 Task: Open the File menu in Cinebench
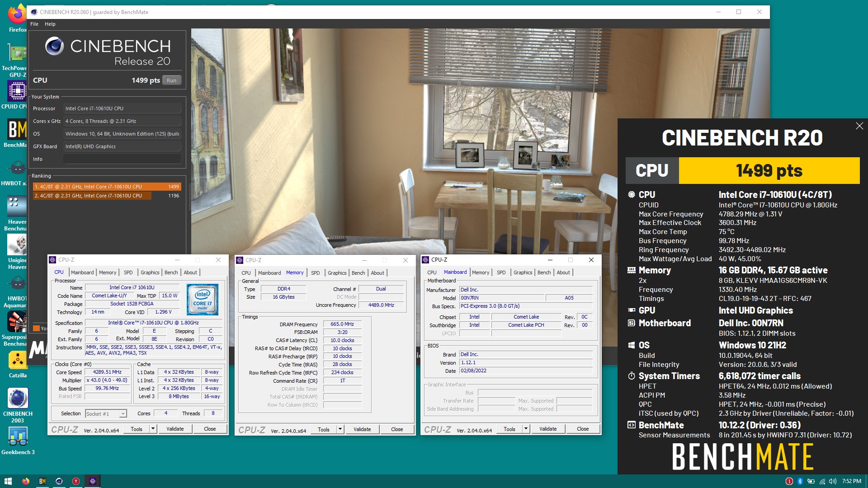coord(34,24)
